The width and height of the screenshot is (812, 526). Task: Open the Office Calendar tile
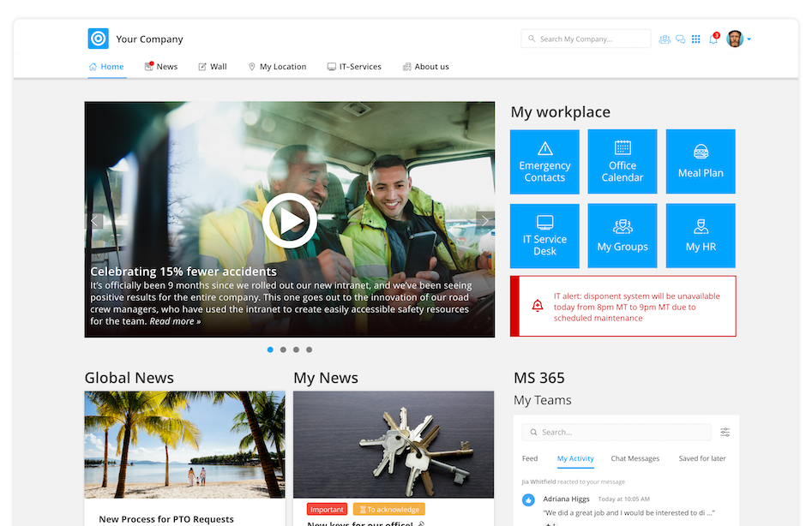click(x=623, y=162)
